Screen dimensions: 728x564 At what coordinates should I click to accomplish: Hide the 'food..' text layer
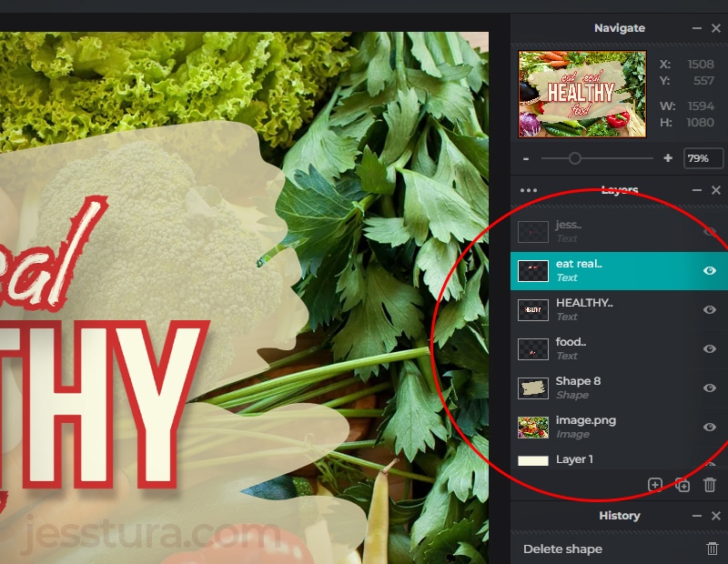click(710, 348)
